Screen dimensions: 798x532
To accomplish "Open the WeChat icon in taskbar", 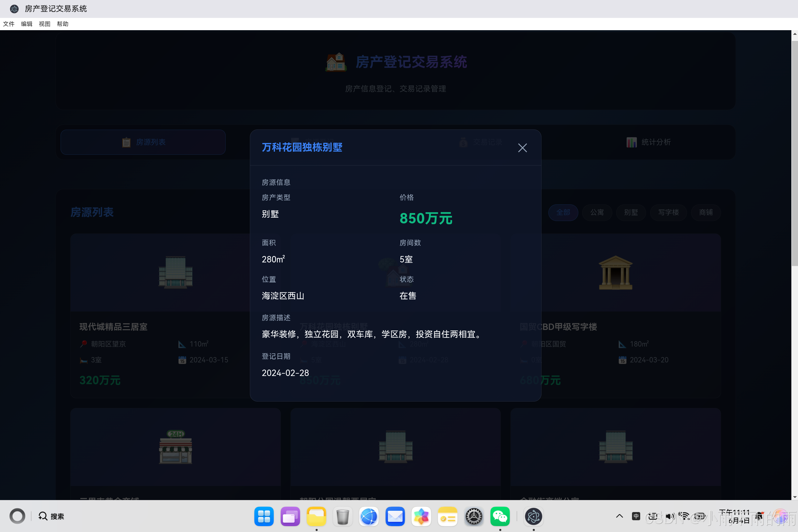I will pyautogui.click(x=500, y=516).
